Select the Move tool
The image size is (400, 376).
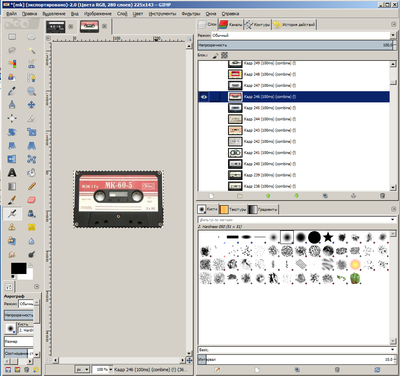tap(32, 105)
